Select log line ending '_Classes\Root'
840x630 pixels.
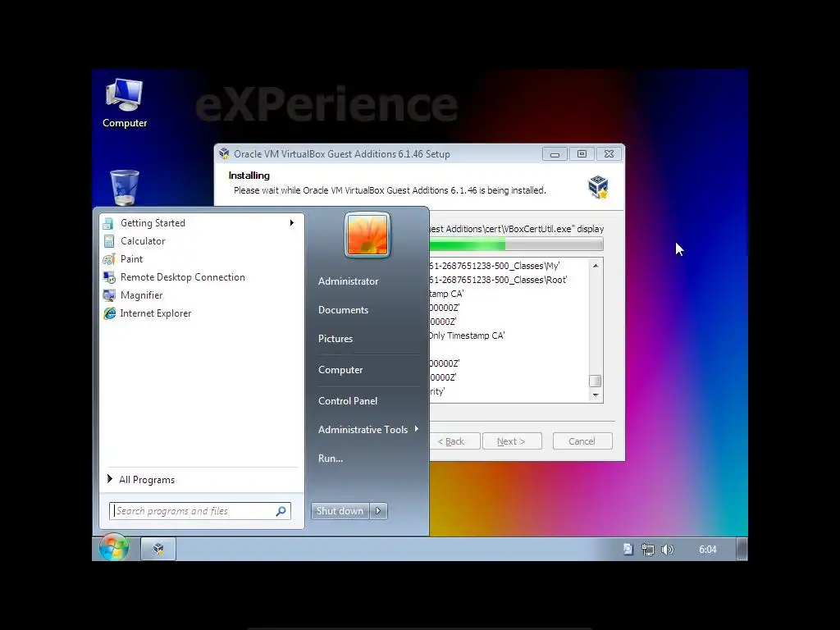[498, 280]
